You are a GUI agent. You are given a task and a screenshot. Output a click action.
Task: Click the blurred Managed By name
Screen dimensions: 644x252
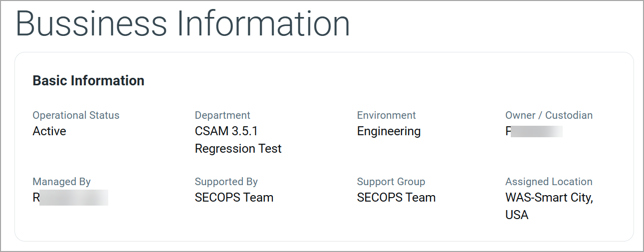point(70,198)
